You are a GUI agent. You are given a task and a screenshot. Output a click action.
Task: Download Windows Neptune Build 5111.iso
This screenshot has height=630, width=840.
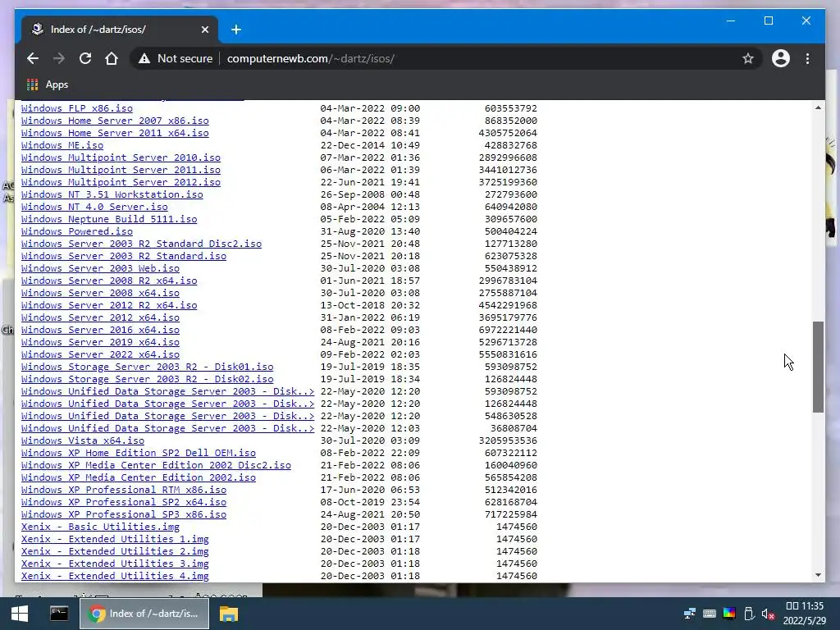point(109,219)
